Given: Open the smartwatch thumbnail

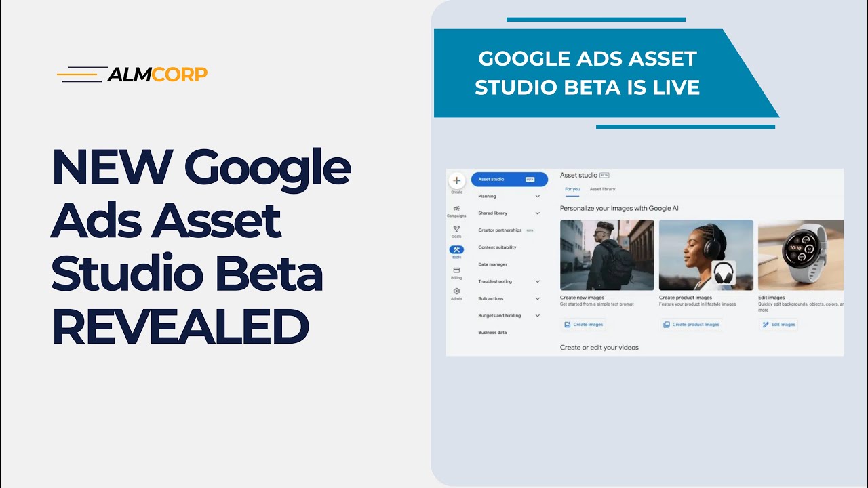Looking at the screenshot, I should coord(801,255).
